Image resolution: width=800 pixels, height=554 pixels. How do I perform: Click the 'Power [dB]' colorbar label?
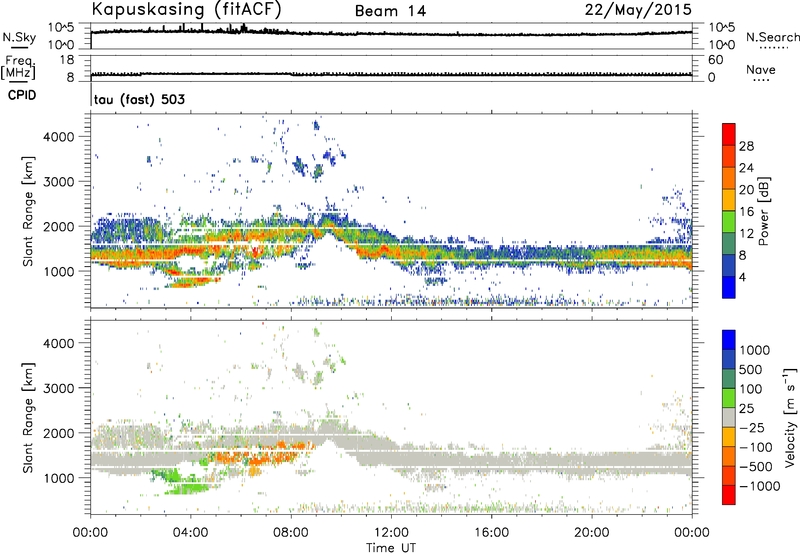tap(763, 211)
